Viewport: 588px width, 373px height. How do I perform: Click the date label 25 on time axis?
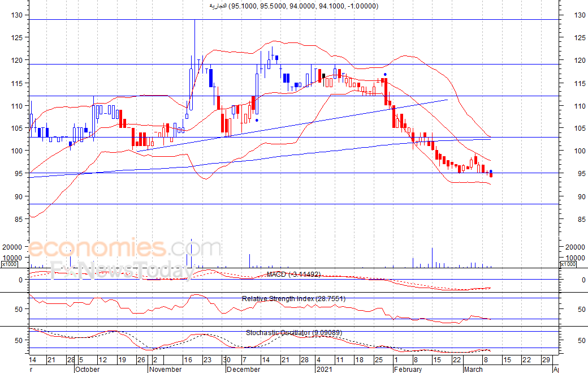pos(379,360)
